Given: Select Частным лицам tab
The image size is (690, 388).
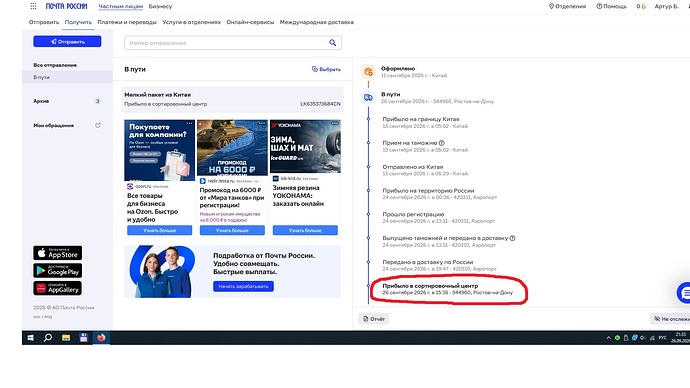Looking at the screenshot, I should (121, 6).
